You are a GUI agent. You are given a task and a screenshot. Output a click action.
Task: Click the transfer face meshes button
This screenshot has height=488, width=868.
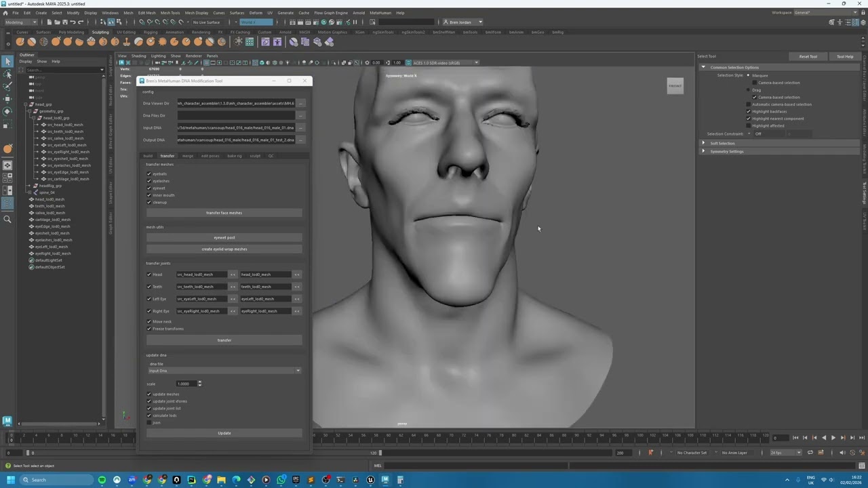[224, 213]
